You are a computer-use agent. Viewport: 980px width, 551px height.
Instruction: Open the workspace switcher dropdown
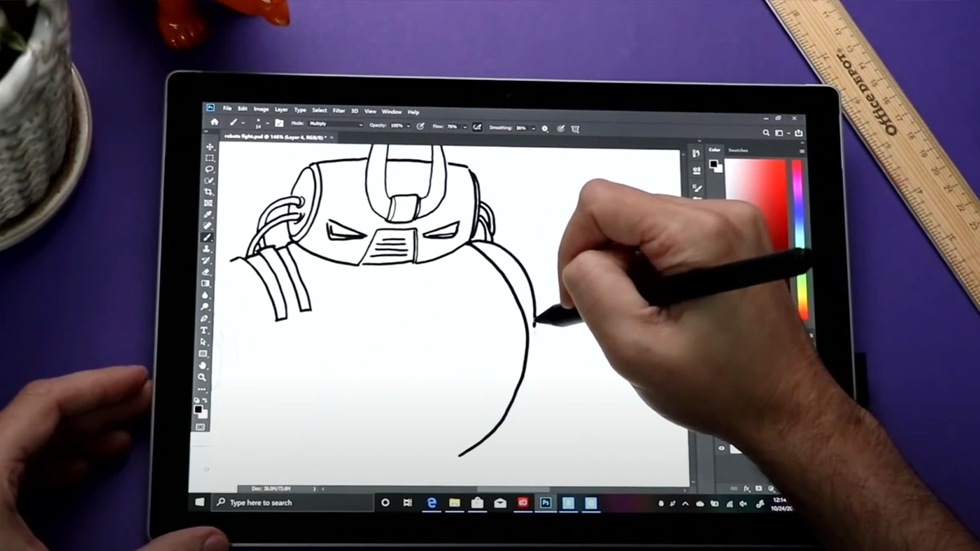(781, 132)
